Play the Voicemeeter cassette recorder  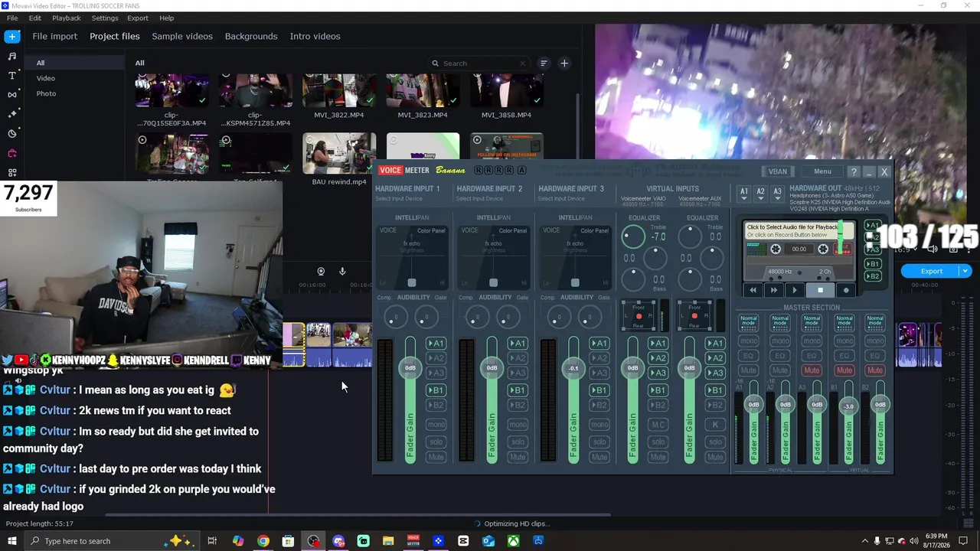point(795,290)
